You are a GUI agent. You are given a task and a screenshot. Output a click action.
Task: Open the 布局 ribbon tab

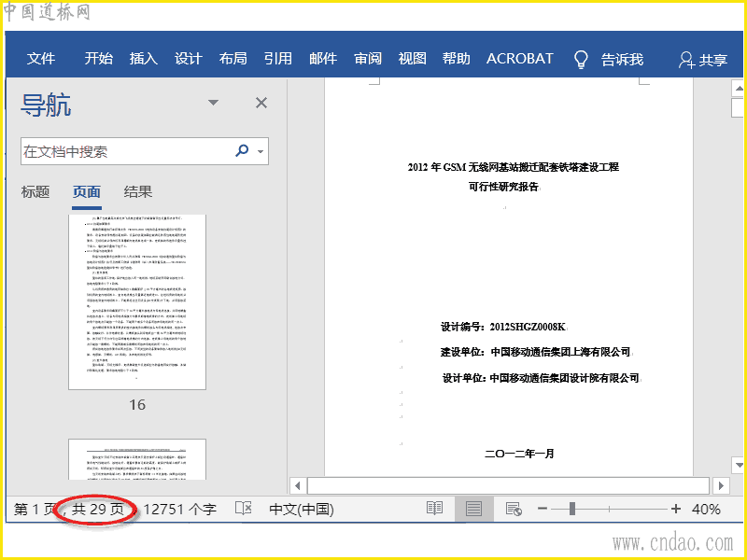coord(233,59)
